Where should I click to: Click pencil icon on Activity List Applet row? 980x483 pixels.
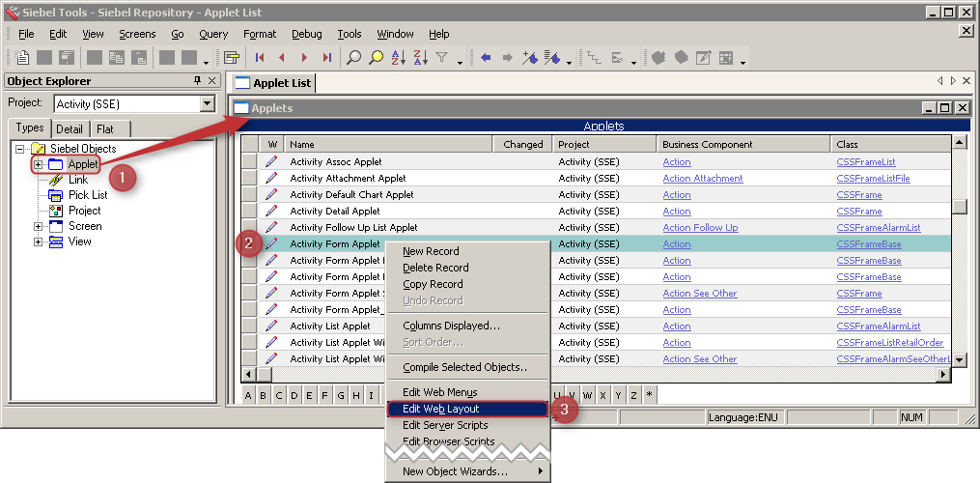click(271, 326)
